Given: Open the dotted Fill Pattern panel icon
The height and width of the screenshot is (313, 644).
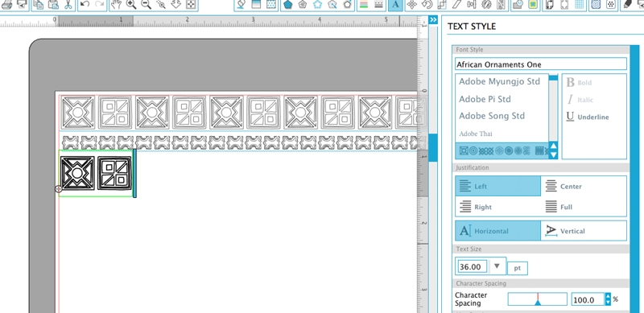Looking at the screenshot, I should (270, 5).
